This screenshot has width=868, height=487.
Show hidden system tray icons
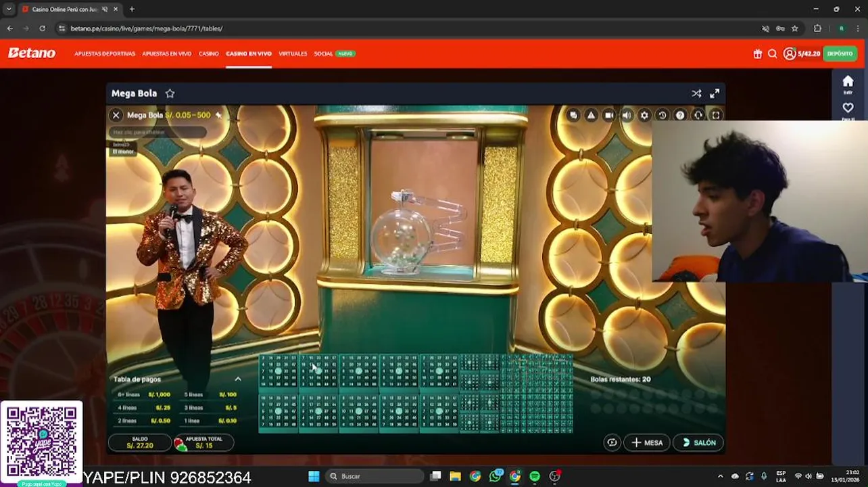pyautogui.click(x=720, y=476)
